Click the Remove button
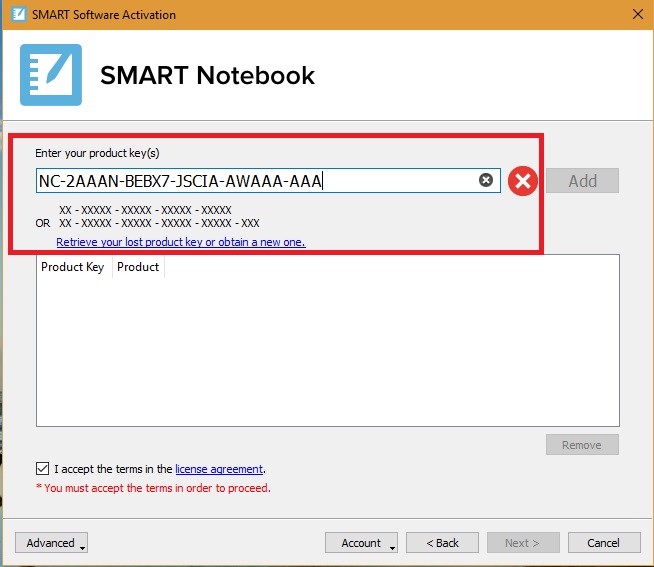Viewport: 654px width, 567px height. pyautogui.click(x=582, y=445)
